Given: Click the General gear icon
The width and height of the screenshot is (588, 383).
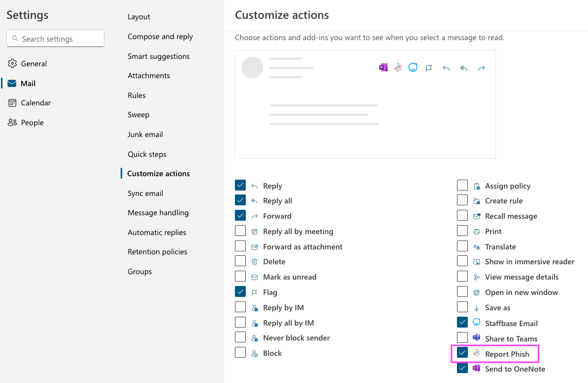Looking at the screenshot, I should pos(12,63).
